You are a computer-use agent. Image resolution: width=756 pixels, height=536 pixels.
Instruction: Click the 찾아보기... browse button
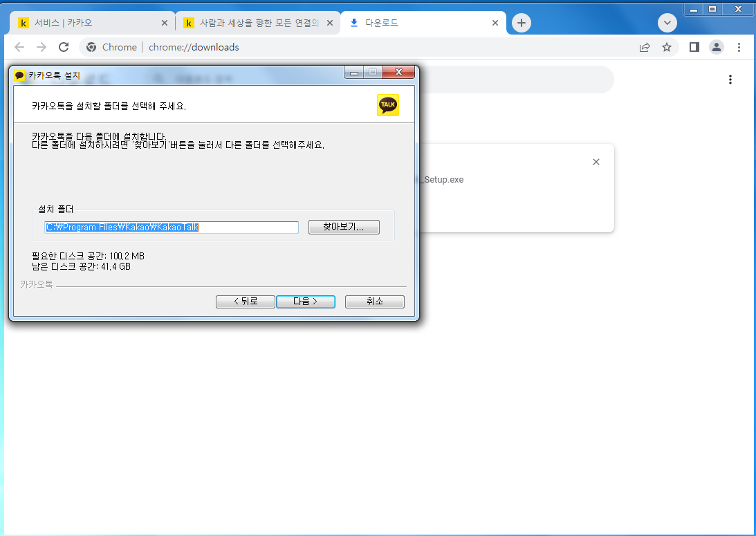coord(344,227)
